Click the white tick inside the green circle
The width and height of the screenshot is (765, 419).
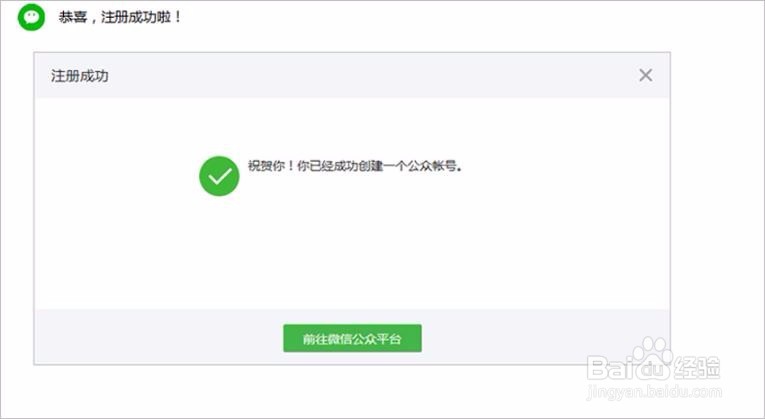220,176
